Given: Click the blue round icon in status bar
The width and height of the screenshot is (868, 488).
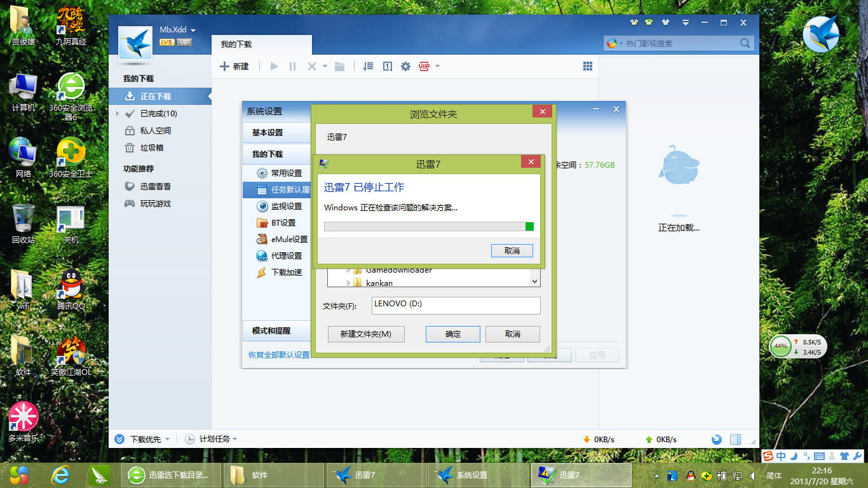Looking at the screenshot, I should point(717,439).
